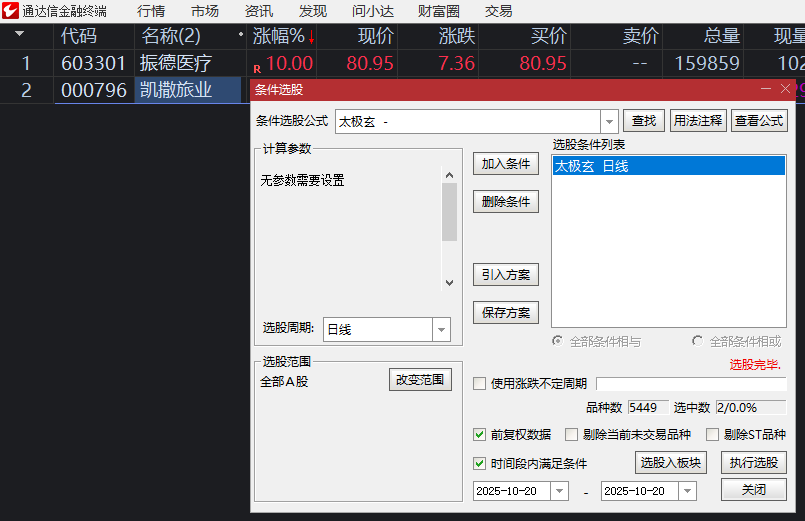Click the 加入条件 button

[506, 164]
